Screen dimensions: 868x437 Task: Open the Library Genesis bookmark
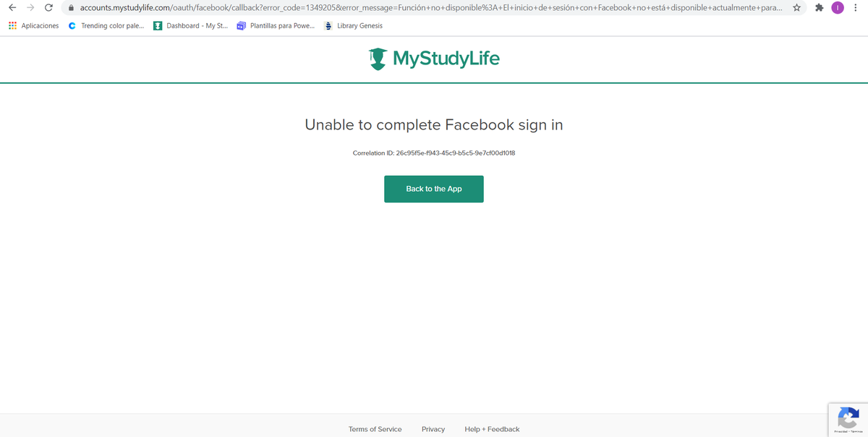(353, 25)
